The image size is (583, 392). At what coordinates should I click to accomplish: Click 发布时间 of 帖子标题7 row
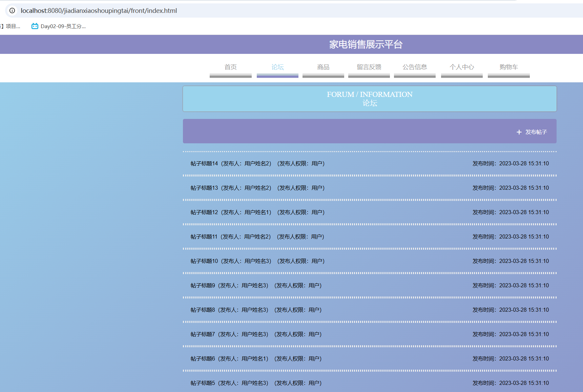click(511, 334)
